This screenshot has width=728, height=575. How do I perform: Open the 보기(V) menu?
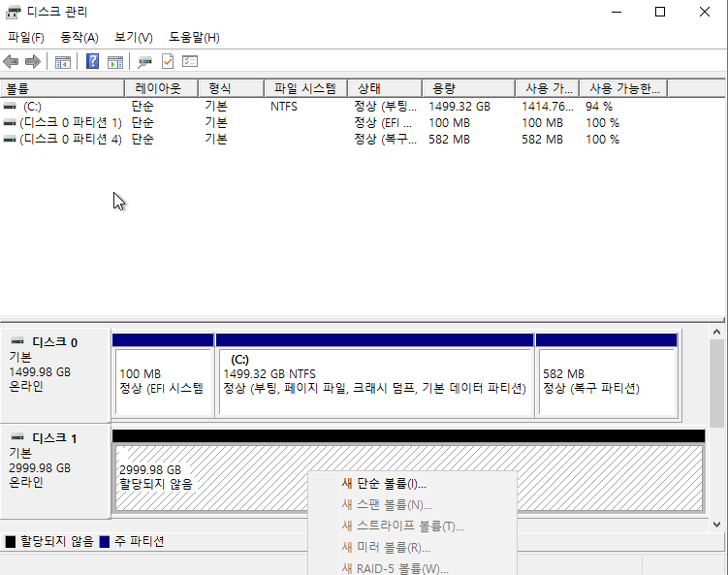(134, 37)
